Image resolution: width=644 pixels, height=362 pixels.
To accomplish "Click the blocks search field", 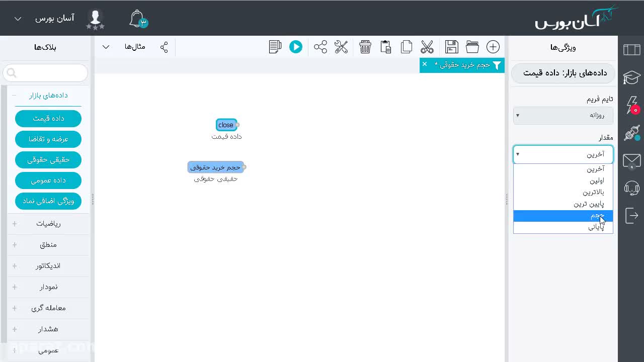I will coord(45,73).
